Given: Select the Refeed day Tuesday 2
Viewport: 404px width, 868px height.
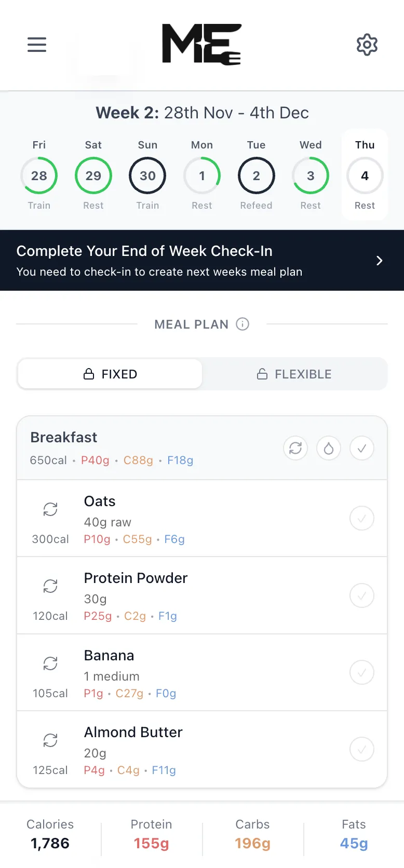Looking at the screenshot, I should coord(256,176).
